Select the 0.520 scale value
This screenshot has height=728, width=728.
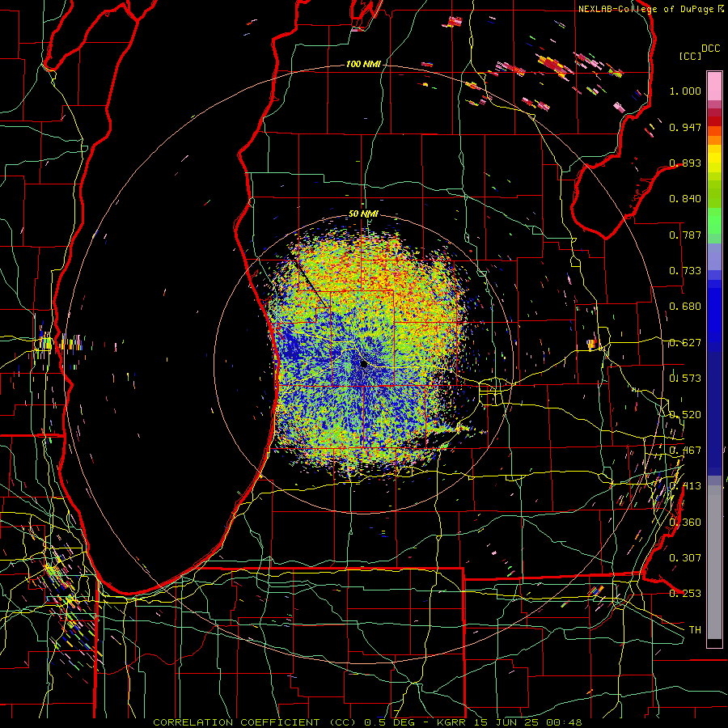coord(685,415)
